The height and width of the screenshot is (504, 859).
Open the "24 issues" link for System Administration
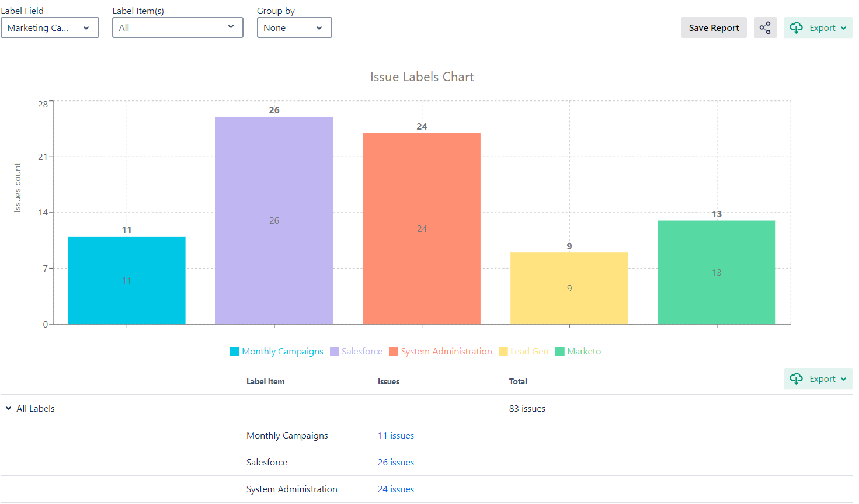pyautogui.click(x=396, y=489)
